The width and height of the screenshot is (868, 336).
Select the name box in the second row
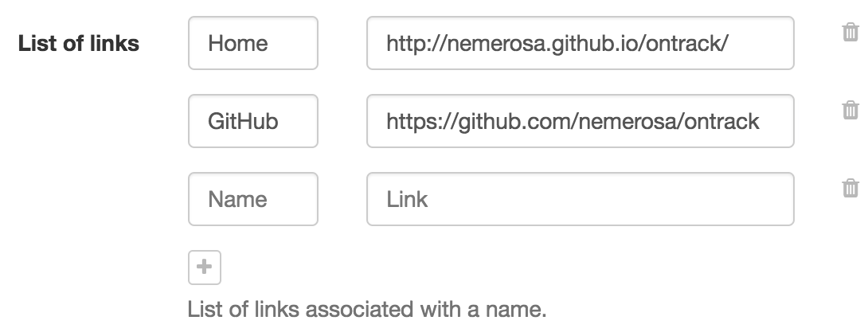(x=252, y=121)
